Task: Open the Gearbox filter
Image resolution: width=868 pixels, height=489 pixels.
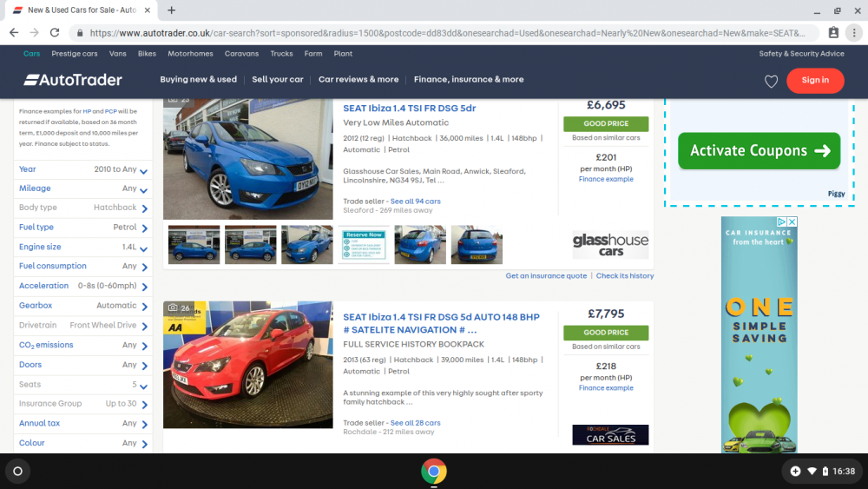Action: coord(82,306)
